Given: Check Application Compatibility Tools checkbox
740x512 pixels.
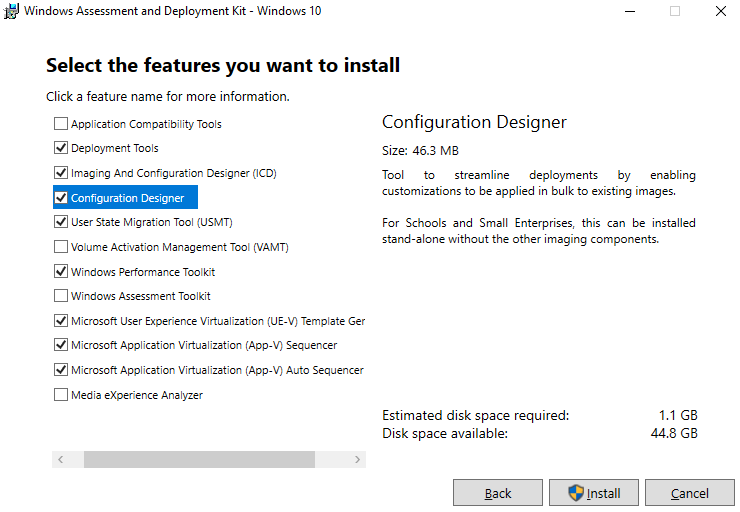Looking at the screenshot, I should 61,124.
